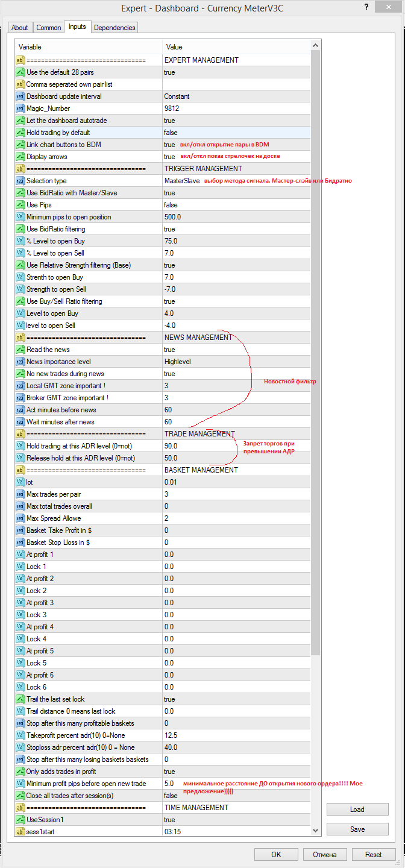This screenshot has width=405, height=868.
Task: Open the Dependencies tab
Action: pyautogui.click(x=115, y=28)
